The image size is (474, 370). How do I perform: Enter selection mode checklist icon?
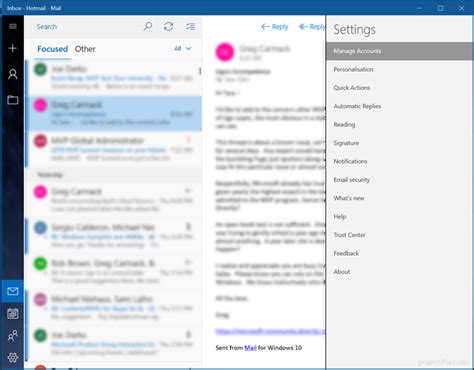[x=190, y=26]
